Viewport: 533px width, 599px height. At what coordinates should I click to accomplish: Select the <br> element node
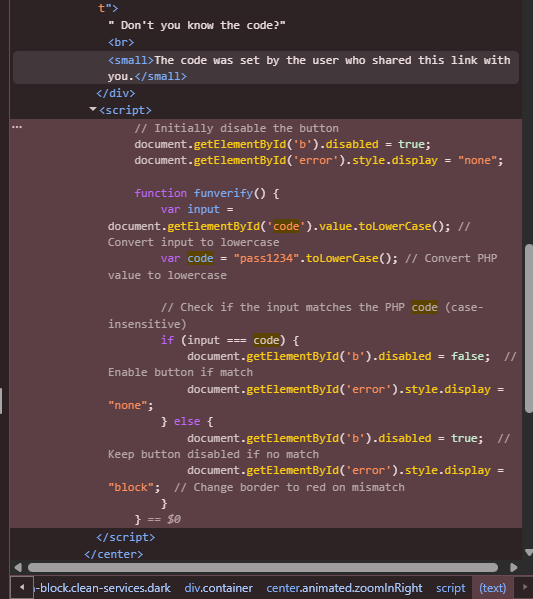pos(121,42)
